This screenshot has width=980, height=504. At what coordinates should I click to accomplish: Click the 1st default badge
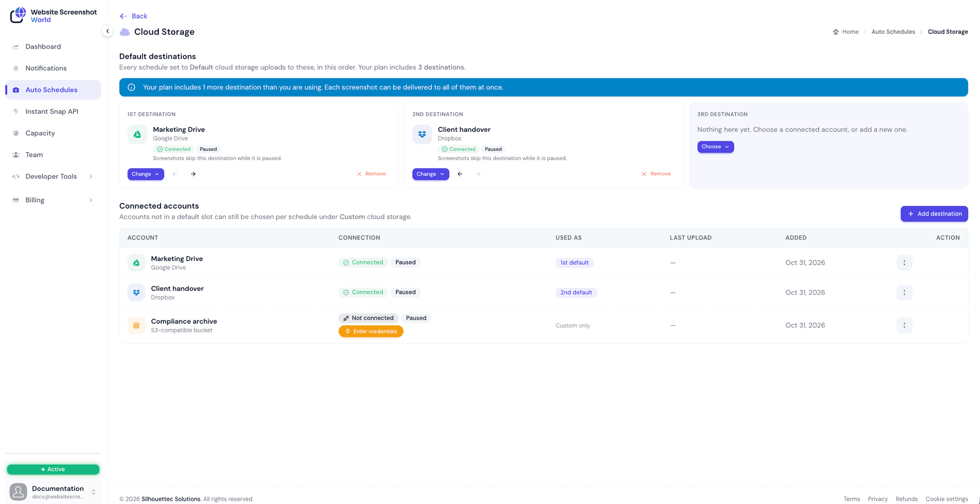click(574, 263)
